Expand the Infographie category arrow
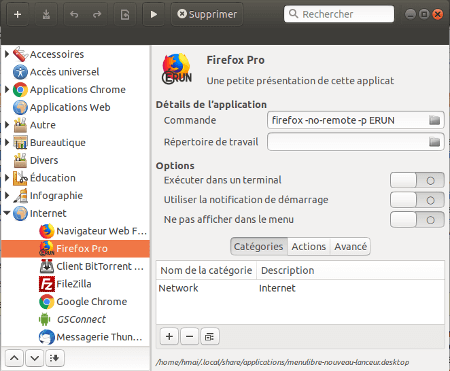 pyautogui.click(x=7, y=195)
